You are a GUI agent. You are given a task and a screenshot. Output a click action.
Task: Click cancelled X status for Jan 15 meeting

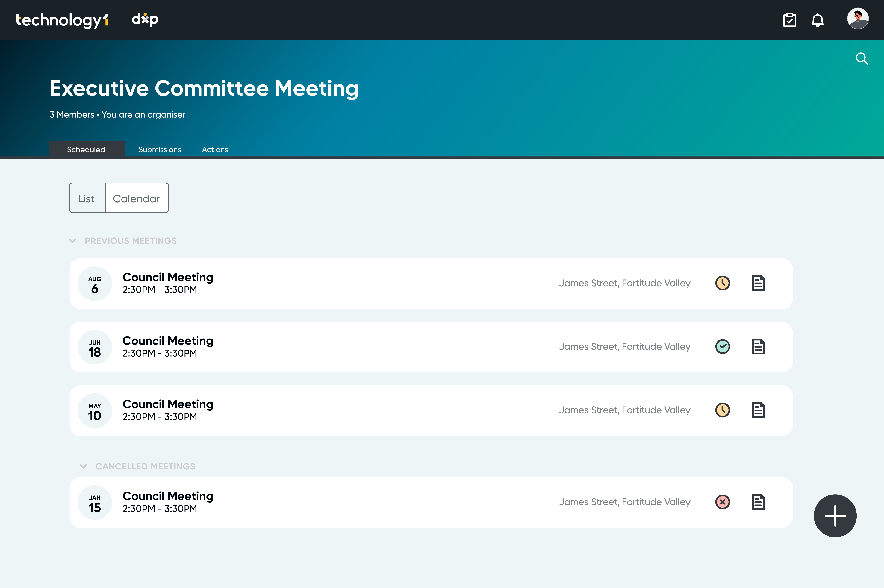[x=722, y=502]
